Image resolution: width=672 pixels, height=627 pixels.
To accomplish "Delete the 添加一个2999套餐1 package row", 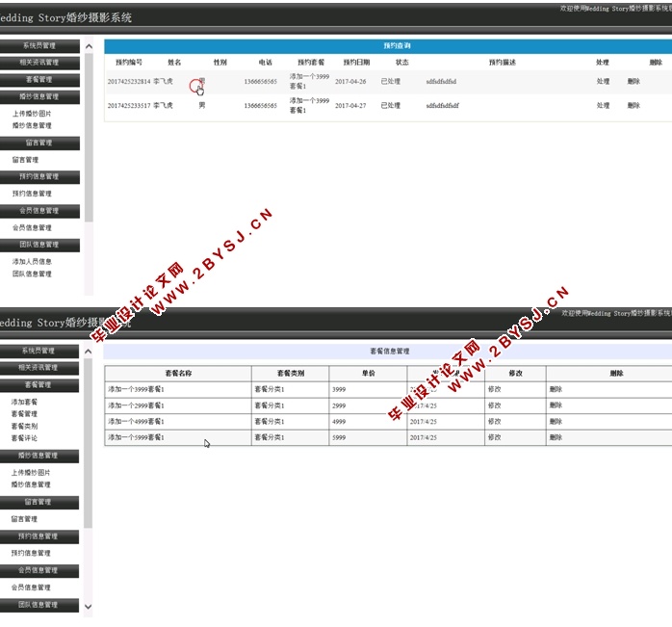I will tap(556, 405).
